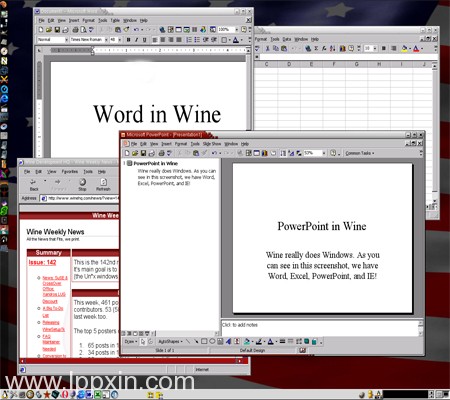Click the Paste clipboard icon in Excel
This screenshot has height=400, width=450.
(x=284, y=48)
